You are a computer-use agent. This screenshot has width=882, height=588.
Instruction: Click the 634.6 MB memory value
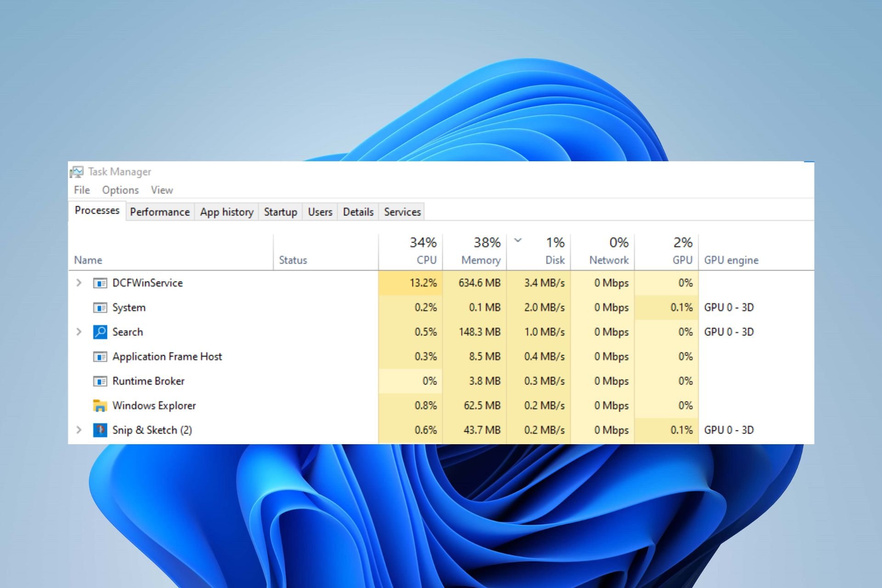pos(480,283)
